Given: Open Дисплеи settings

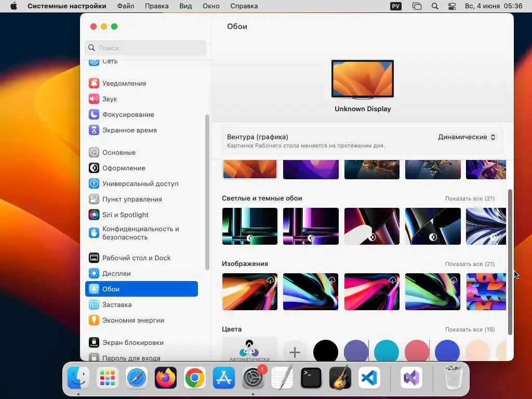Looking at the screenshot, I should point(141,274).
